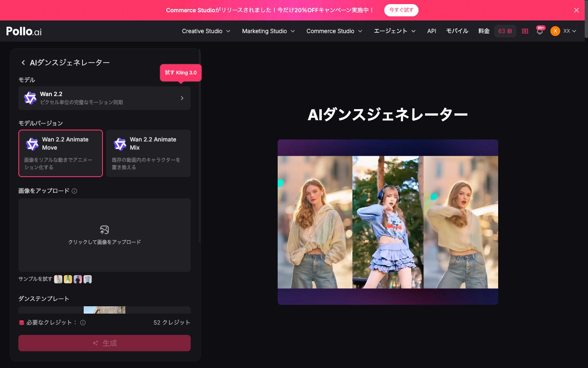Open the notifications bell with 99+ badge
The width and height of the screenshot is (588, 368).
[540, 31]
